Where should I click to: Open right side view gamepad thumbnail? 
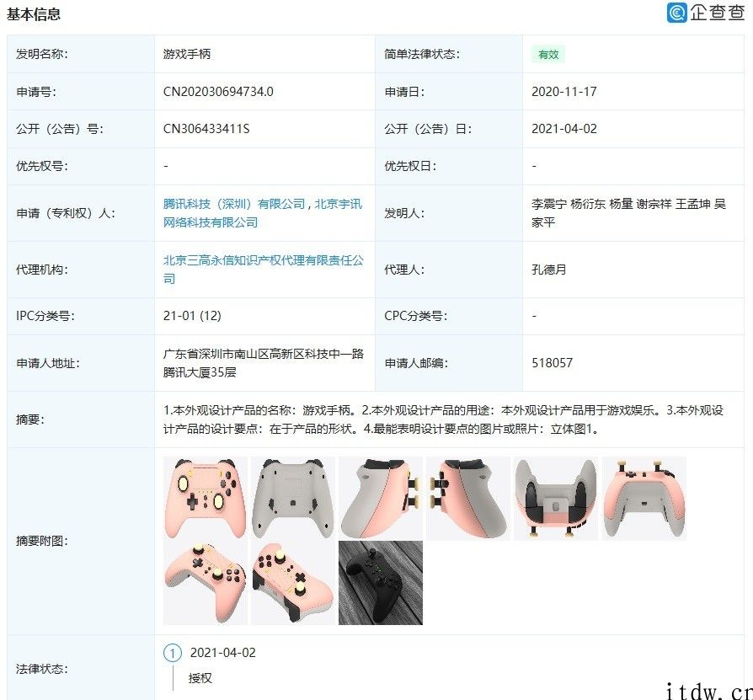pos(468,499)
